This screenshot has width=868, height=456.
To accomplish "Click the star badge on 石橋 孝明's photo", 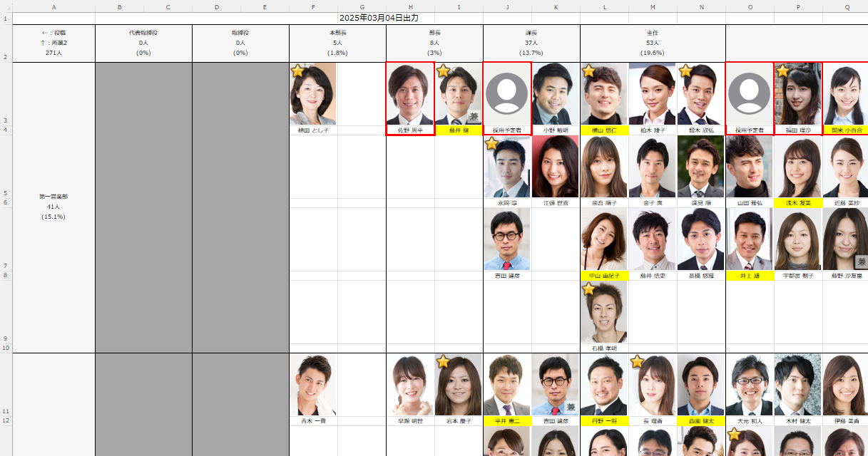I will (588, 289).
